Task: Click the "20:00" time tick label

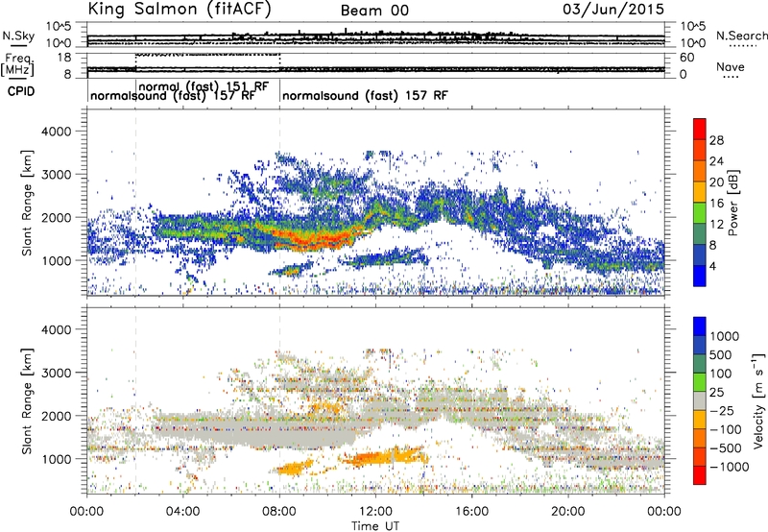Action: [568, 512]
